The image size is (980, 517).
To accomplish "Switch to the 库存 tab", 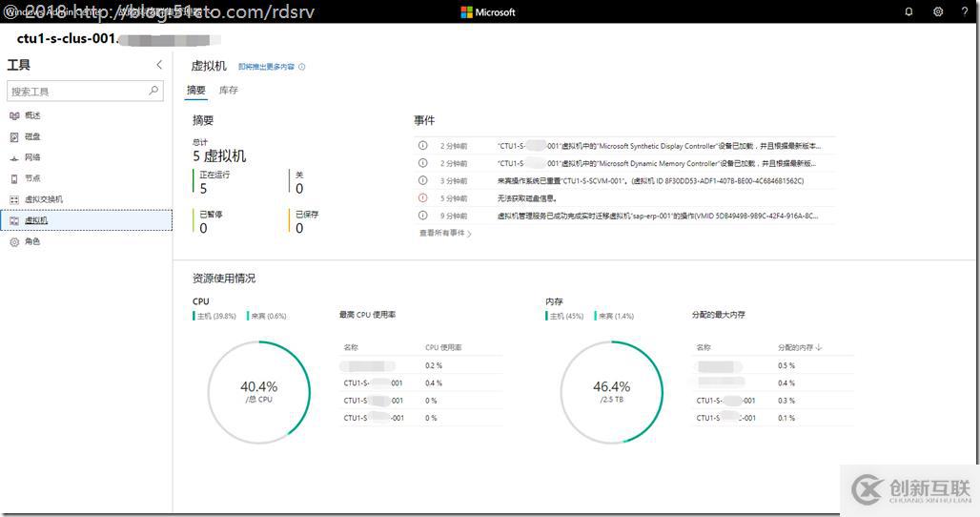I will click(x=229, y=90).
